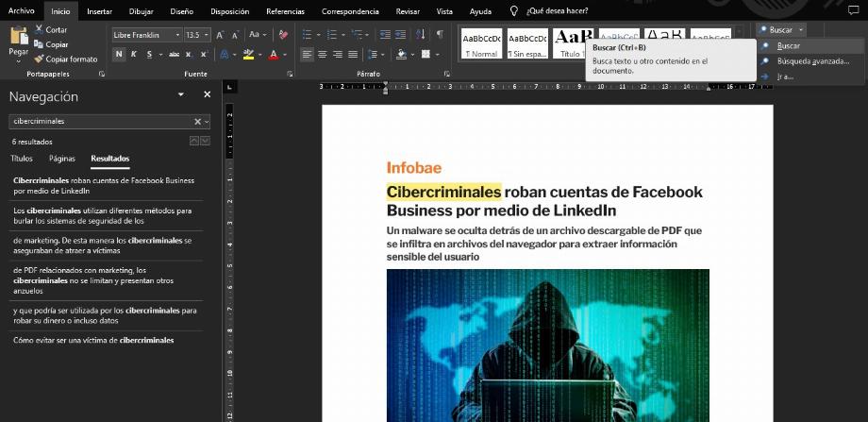Show the Títulos tab in Navegación

click(22, 159)
